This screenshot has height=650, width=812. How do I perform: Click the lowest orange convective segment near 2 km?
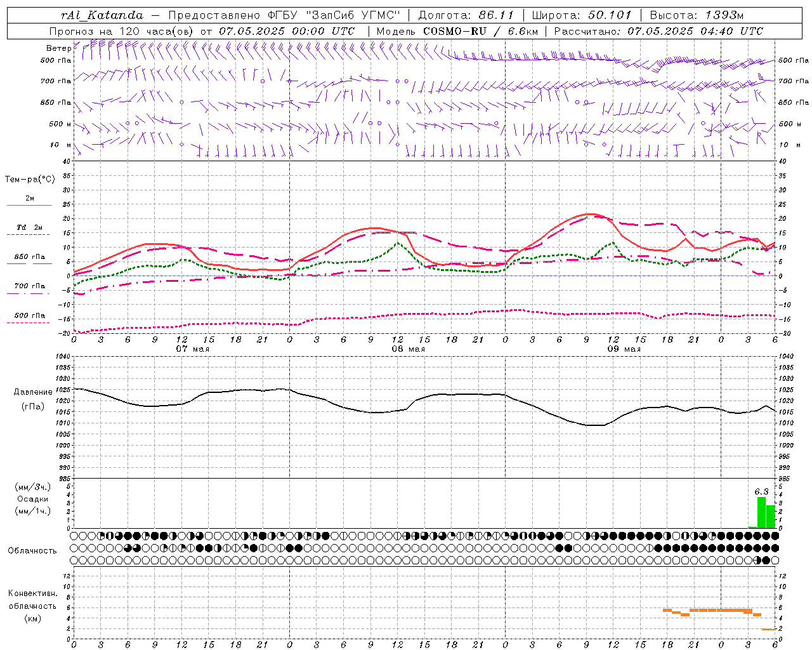768,629
